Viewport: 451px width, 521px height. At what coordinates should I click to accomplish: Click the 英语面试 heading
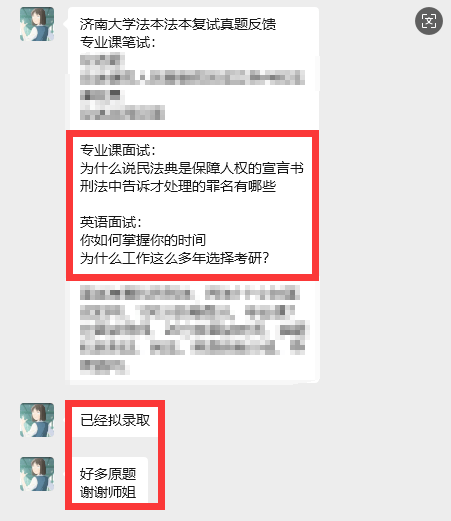point(111,222)
